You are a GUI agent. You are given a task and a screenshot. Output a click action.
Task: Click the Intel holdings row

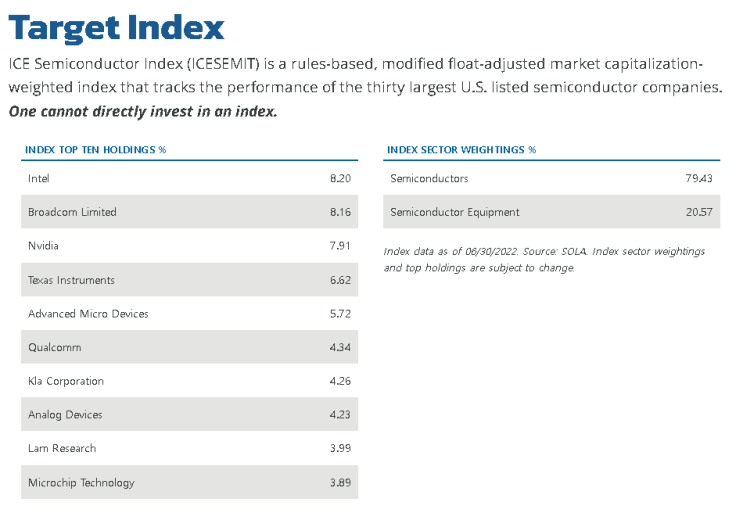189,178
